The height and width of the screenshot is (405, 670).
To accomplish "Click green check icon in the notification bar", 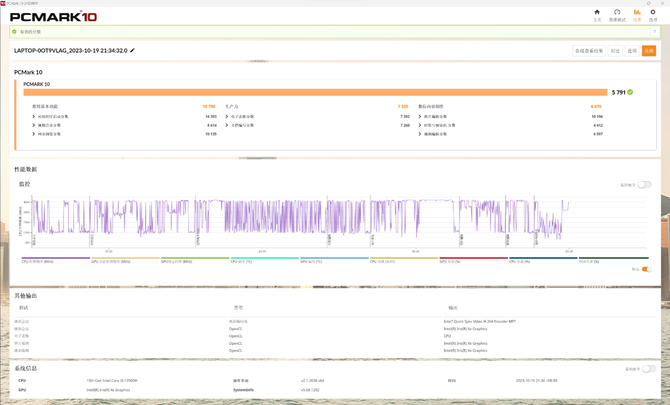I will coord(14,32).
